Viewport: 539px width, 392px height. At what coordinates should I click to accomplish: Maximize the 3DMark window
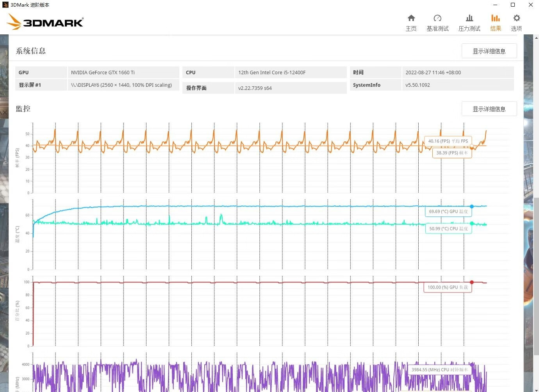tap(513, 5)
